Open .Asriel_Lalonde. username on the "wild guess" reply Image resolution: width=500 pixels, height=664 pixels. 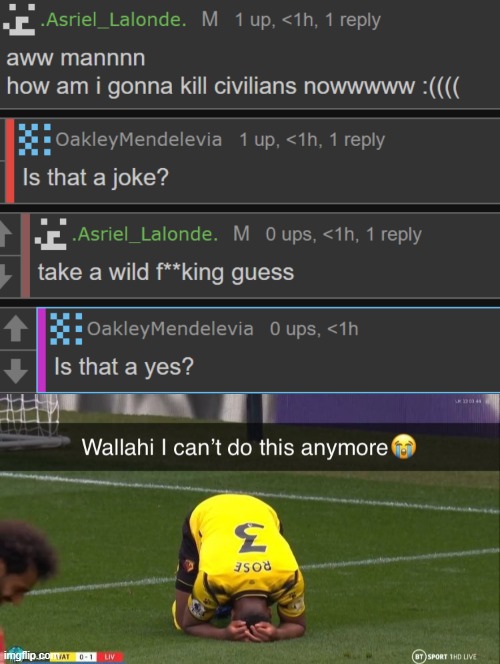click(145, 234)
